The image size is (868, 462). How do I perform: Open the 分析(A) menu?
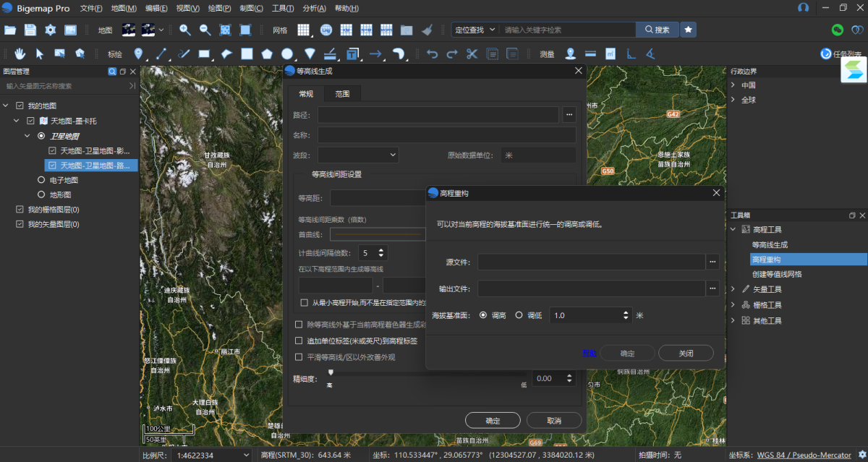coord(314,8)
